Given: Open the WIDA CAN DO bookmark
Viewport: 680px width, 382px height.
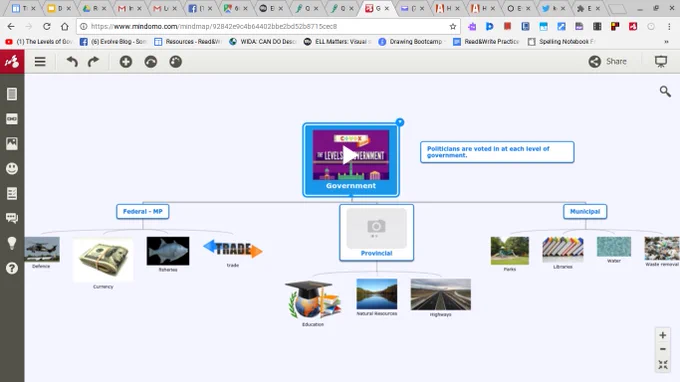Looking at the screenshot, I should point(263,42).
